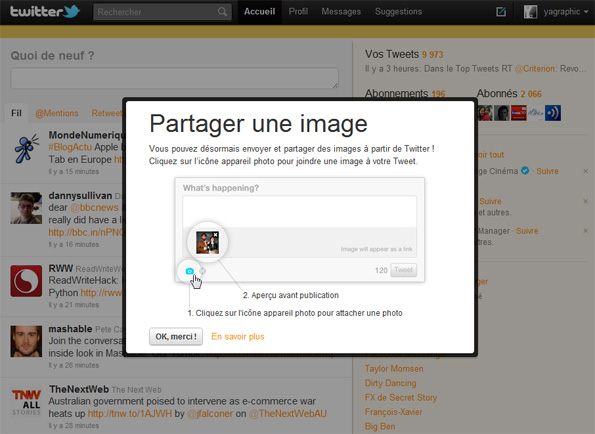Click the TheNextWeb TNW avatar
The image size is (595, 434).
click(x=26, y=401)
